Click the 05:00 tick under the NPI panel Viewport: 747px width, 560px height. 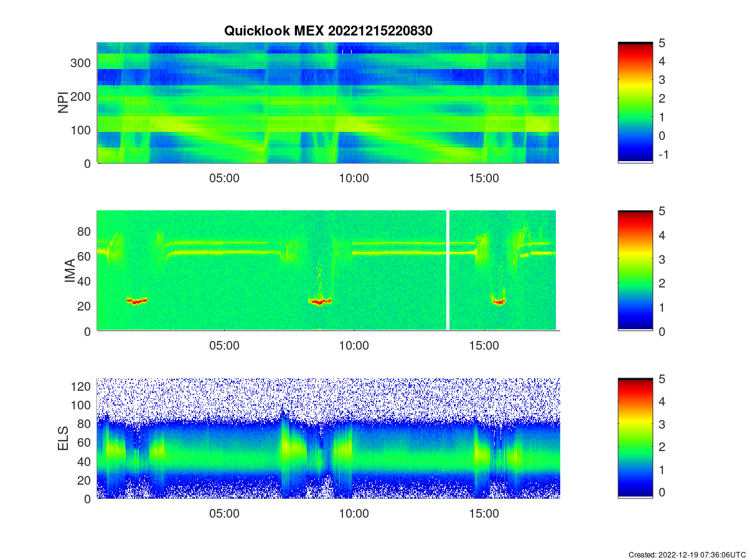tap(225, 179)
